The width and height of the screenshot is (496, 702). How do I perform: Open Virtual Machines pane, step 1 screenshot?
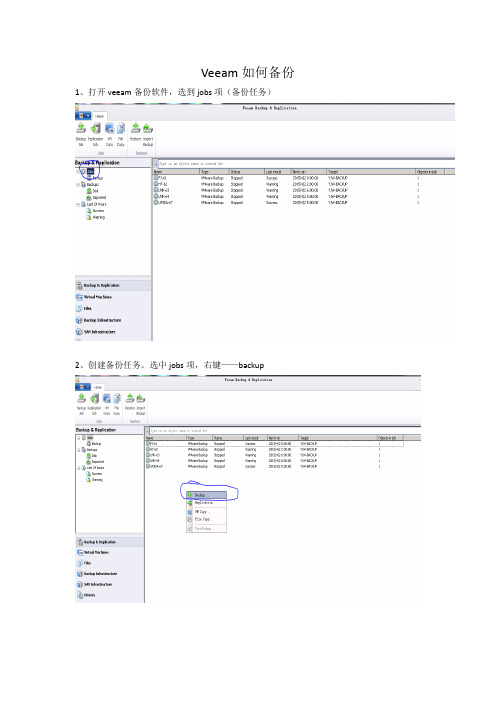click(x=113, y=297)
